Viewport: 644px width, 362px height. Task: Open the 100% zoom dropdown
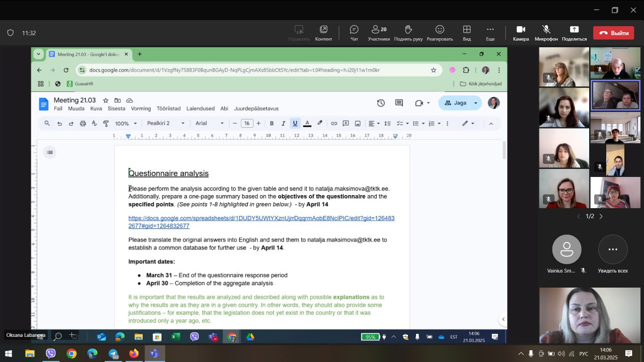[x=126, y=123]
